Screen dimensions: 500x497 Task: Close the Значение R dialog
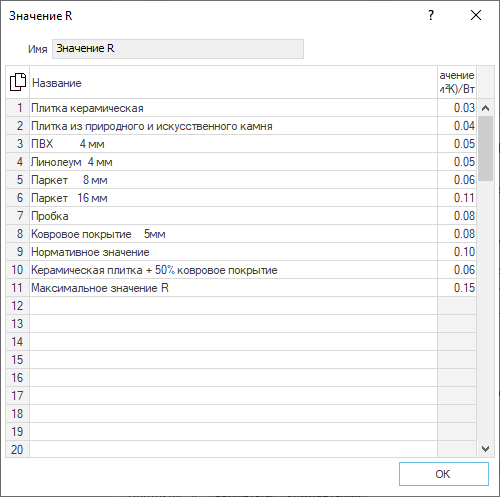click(x=476, y=15)
